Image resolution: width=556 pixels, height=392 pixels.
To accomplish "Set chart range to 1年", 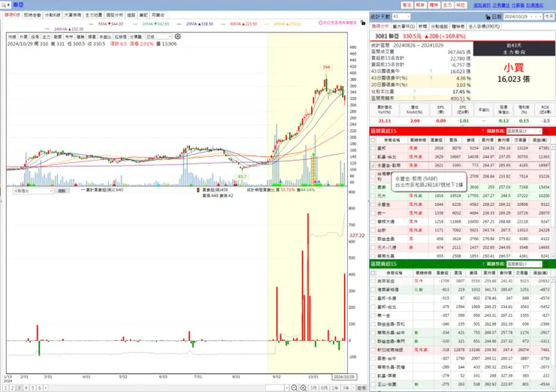I will click(x=335, y=387).
